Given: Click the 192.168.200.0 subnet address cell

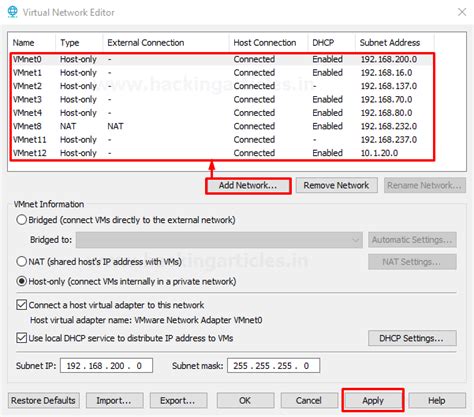Looking at the screenshot, I should click(389, 59).
